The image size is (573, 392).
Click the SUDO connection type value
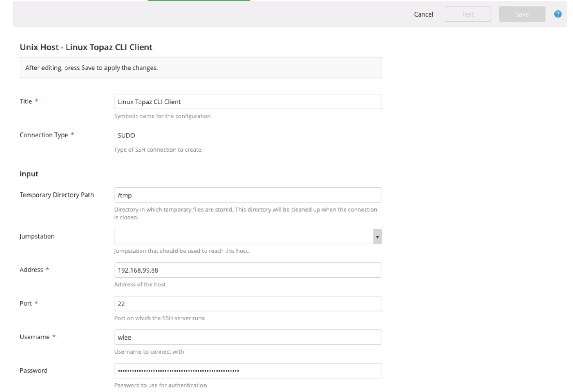[126, 135]
